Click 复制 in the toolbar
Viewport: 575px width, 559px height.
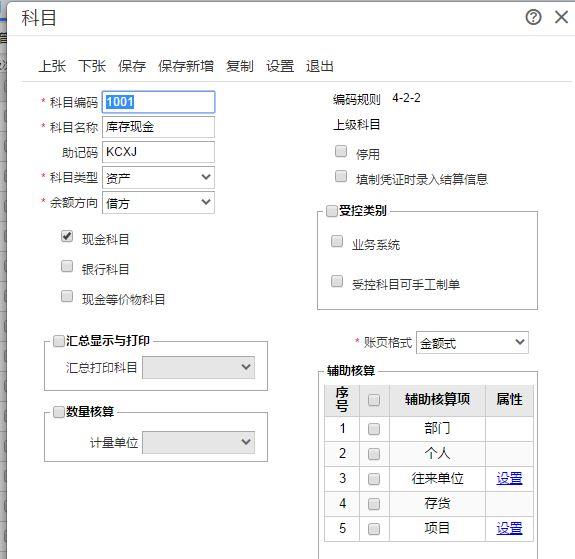pos(239,66)
